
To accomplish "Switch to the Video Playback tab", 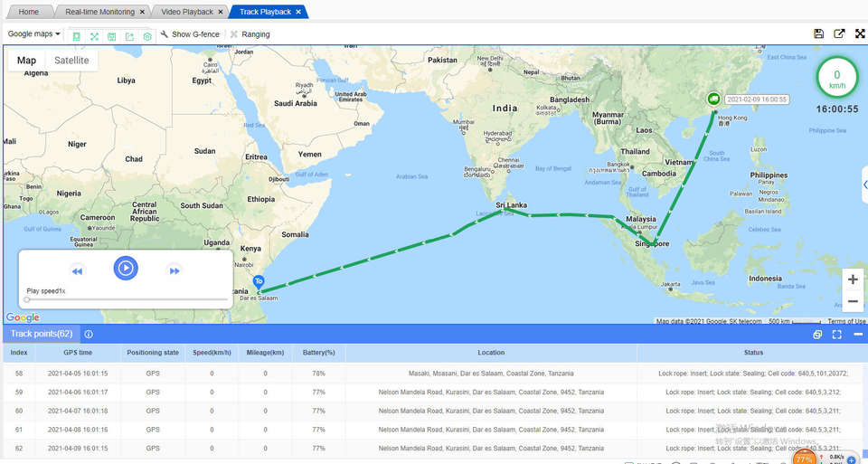I will pyautogui.click(x=187, y=12).
